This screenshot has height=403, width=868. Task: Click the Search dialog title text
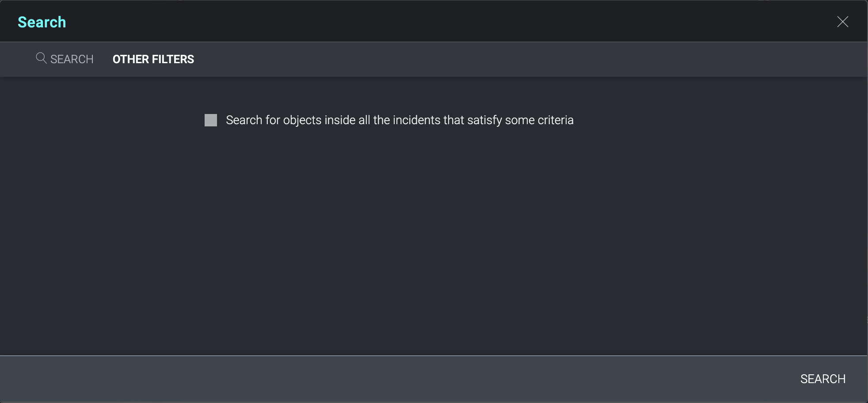point(42,22)
